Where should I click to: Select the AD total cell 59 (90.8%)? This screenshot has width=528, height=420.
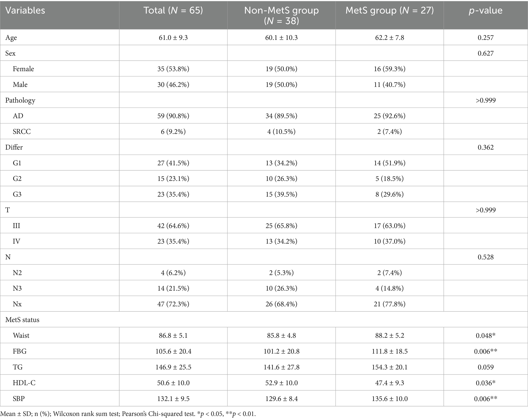[x=173, y=116]
